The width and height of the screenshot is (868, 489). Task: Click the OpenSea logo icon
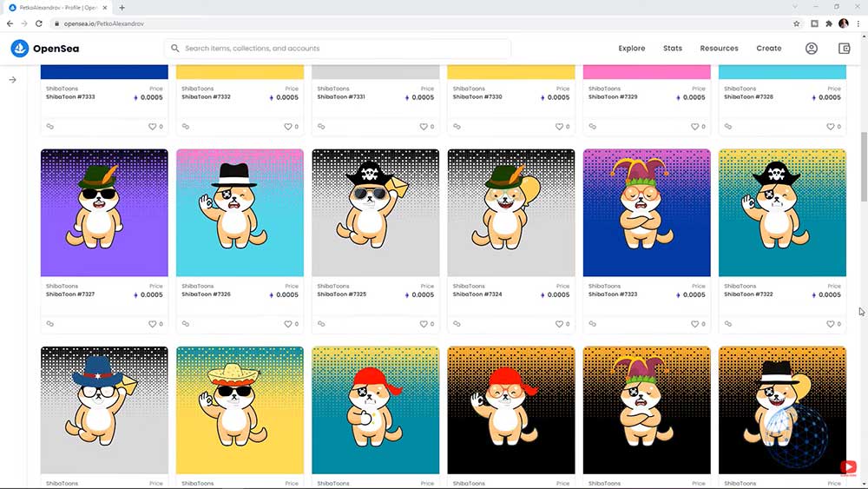(x=19, y=49)
